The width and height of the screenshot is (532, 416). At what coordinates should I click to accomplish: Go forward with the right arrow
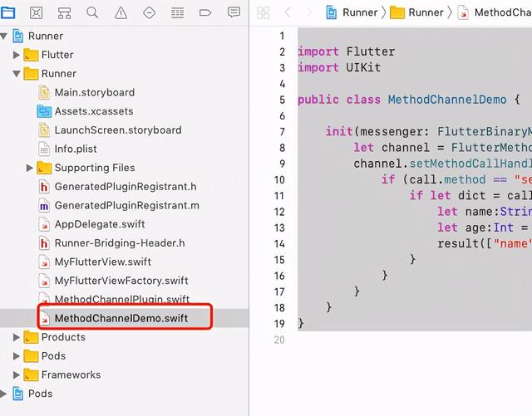point(308,12)
